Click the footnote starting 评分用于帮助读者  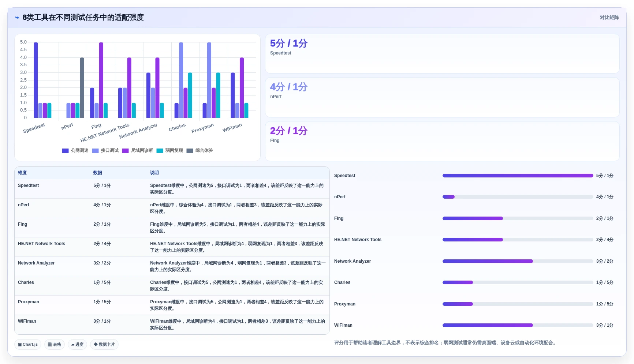pos(446,343)
